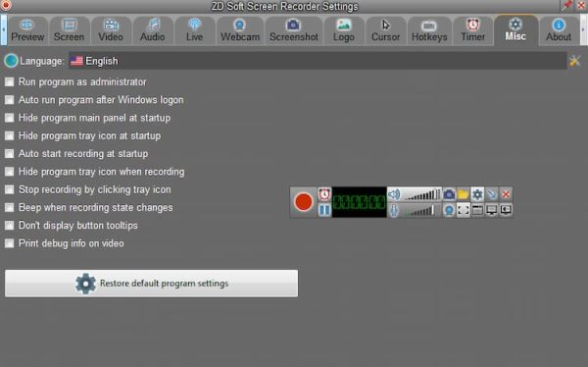Viewport: 588px width, 367px height.
Task: Open the Language dropdown showing English
Action: click(x=318, y=61)
